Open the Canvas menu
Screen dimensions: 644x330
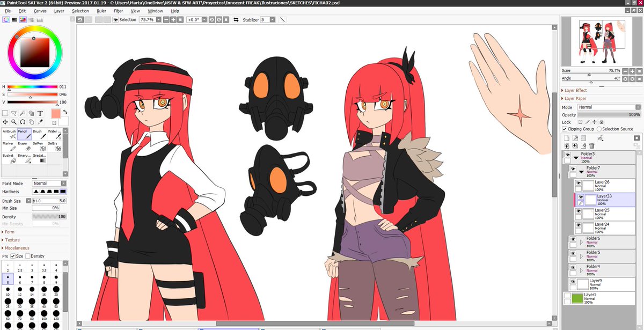(x=40, y=11)
